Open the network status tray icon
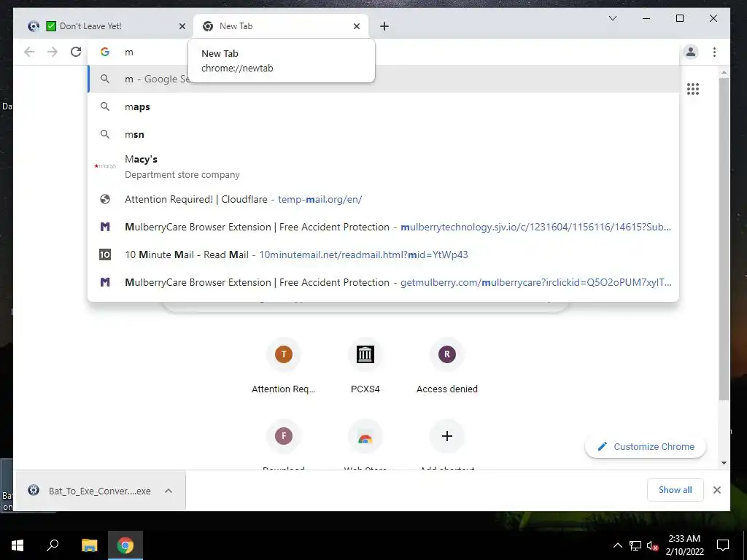The height and width of the screenshot is (560, 747). (x=635, y=545)
